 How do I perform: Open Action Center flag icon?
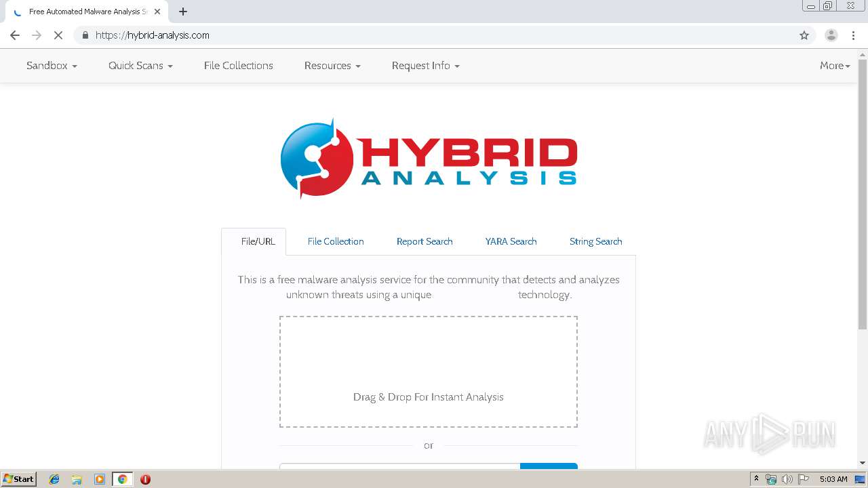(803, 479)
